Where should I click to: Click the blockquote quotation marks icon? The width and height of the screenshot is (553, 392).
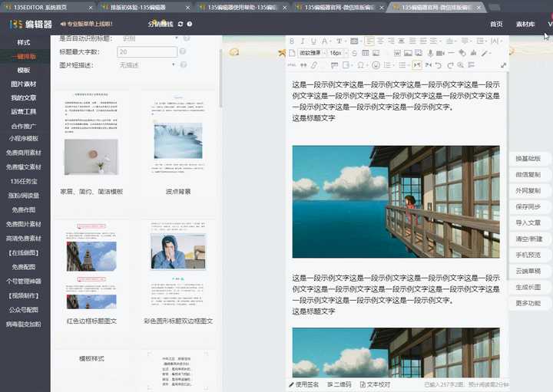coord(303,65)
